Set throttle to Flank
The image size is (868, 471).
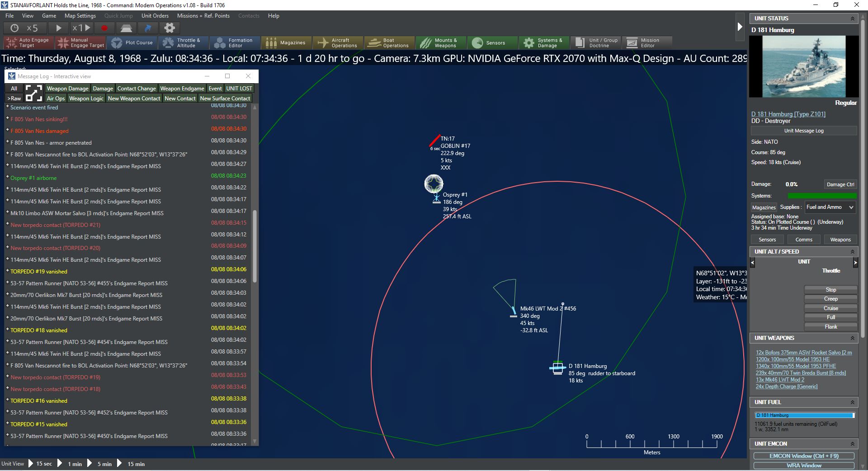(831, 327)
